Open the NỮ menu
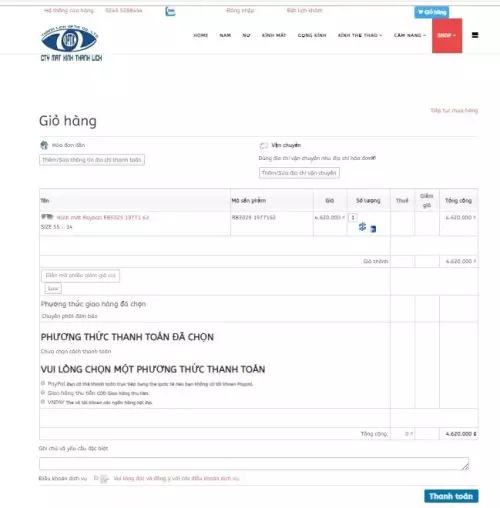The width and height of the screenshot is (500, 508). tap(246, 35)
